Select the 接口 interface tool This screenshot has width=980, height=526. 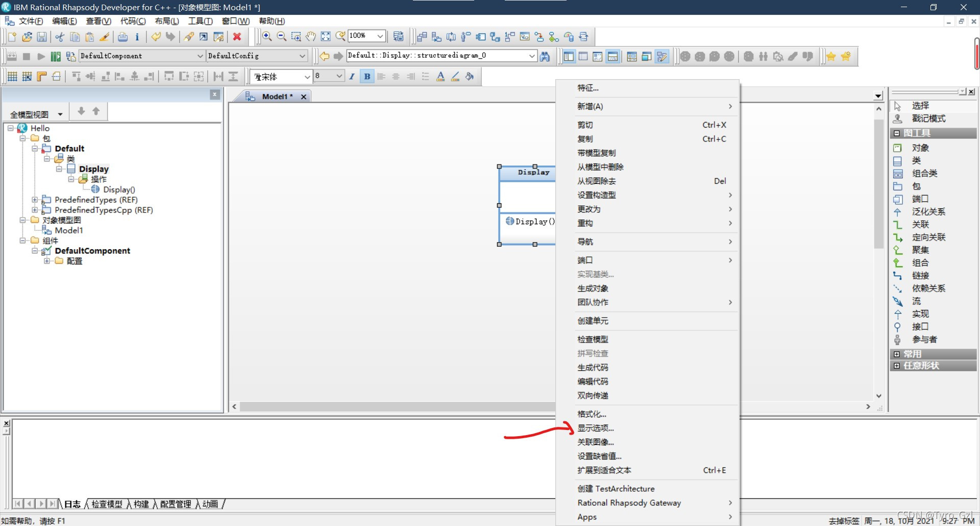click(920, 327)
